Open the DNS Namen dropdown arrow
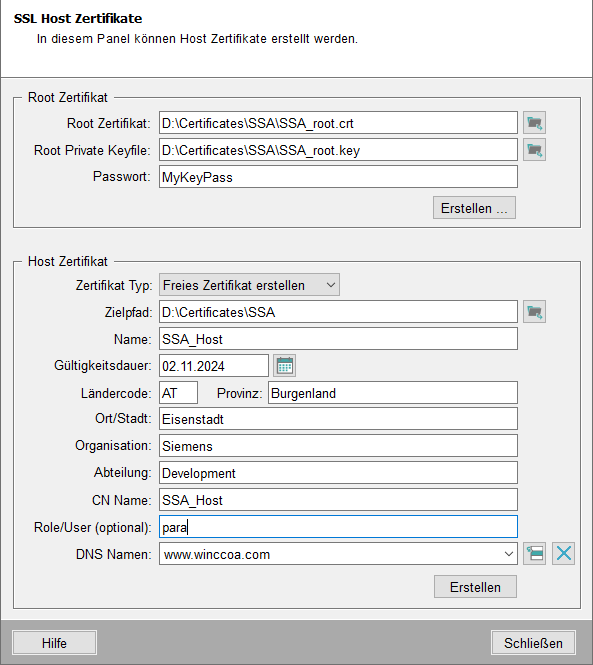The width and height of the screenshot is (593, 665). pyautogui.click(x=508, y=554)
